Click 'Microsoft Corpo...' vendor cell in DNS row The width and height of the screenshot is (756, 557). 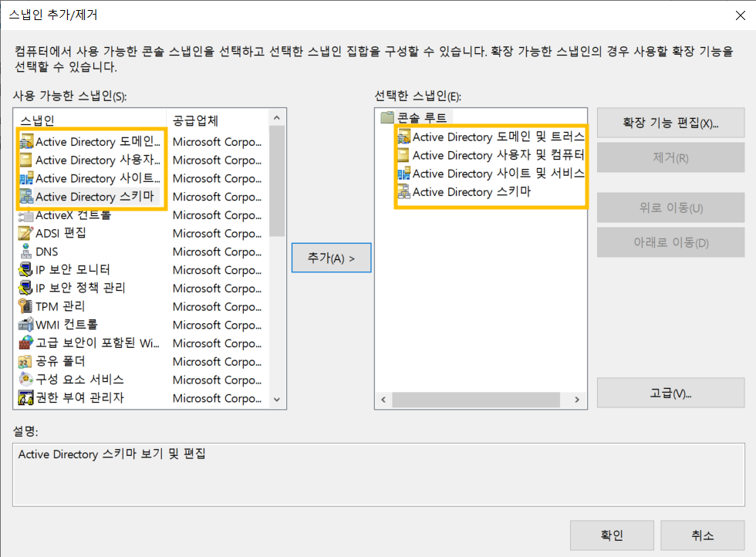(217, 251)
